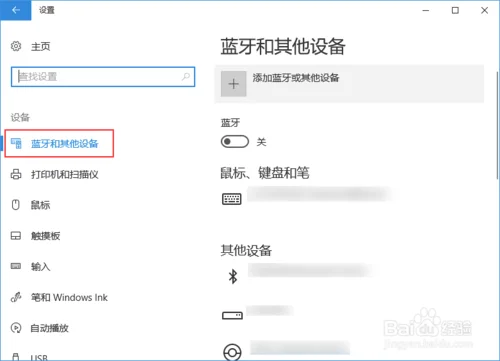This screenshot has width=500, height=361.
Task: Open 笔和 Windows Ink page
Action: coord(69,297)
